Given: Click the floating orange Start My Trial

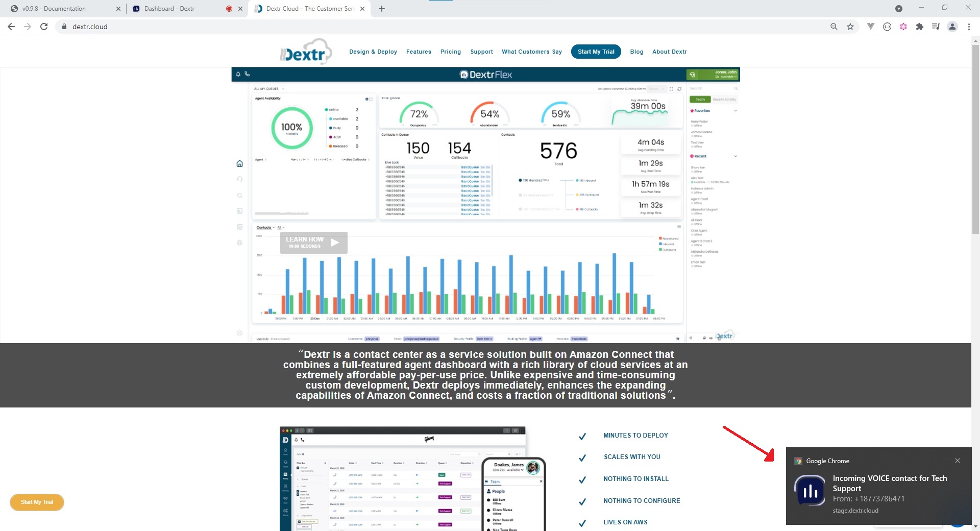Looking at the screenshot, I should [x=37, y=502].
